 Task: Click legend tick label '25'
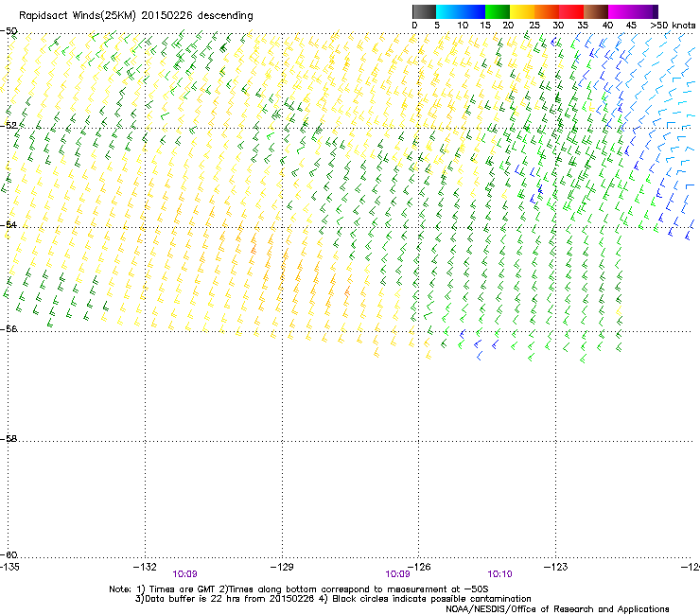pos(534,26)
